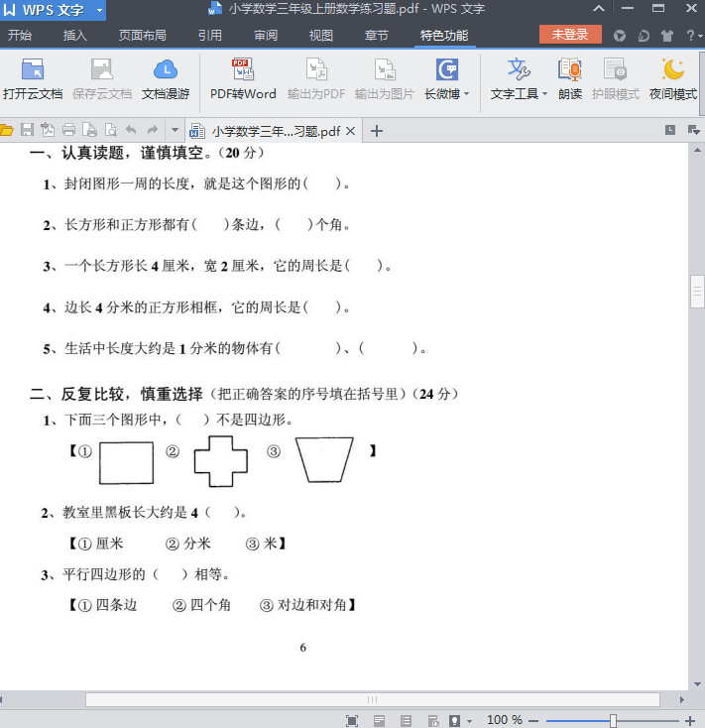Viewport: 705px width, 728px height.
Task: Click the window list icon at far right of tab bar
Action: [x=694, y=130]
